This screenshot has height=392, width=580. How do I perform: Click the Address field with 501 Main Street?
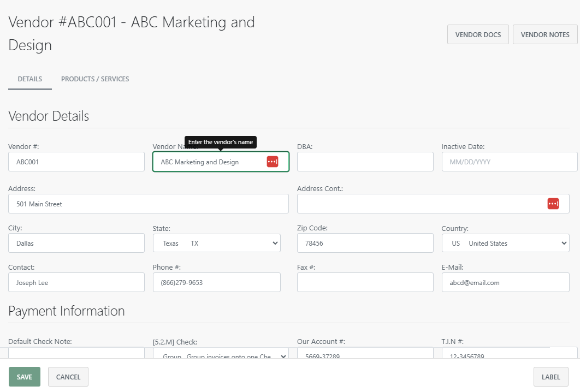pyautogui.click(x=148, y=204)
